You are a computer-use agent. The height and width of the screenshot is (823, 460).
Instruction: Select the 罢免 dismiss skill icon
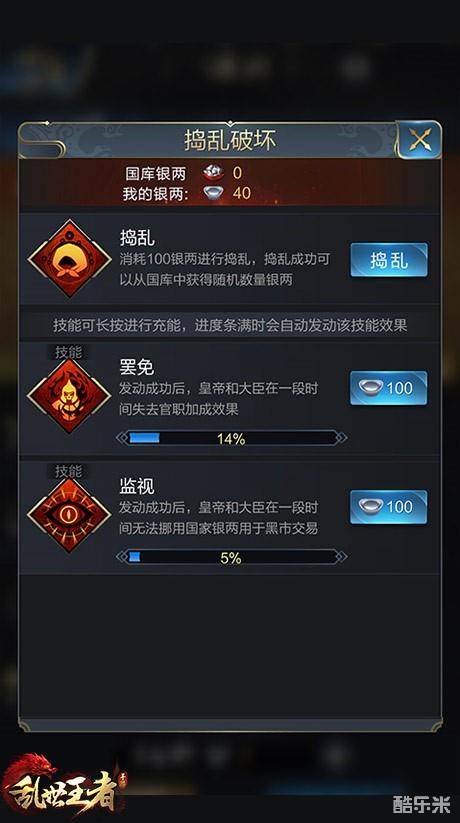click(x=69, y=396)
